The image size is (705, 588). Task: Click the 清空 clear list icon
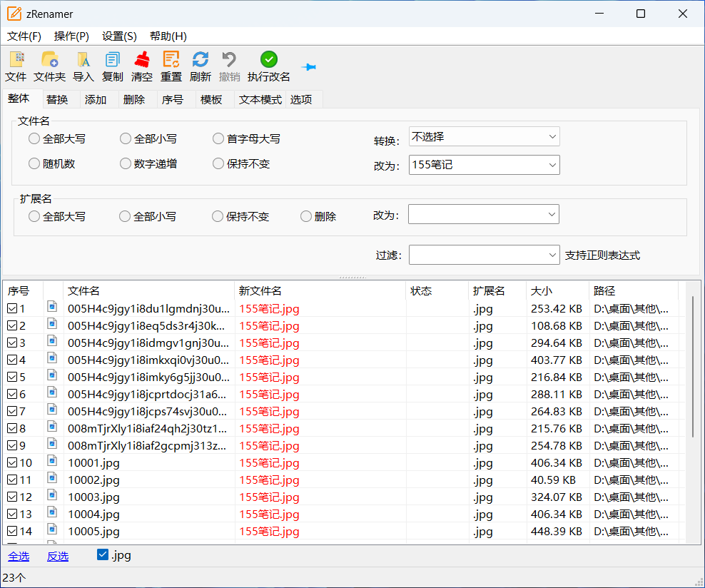142,60
